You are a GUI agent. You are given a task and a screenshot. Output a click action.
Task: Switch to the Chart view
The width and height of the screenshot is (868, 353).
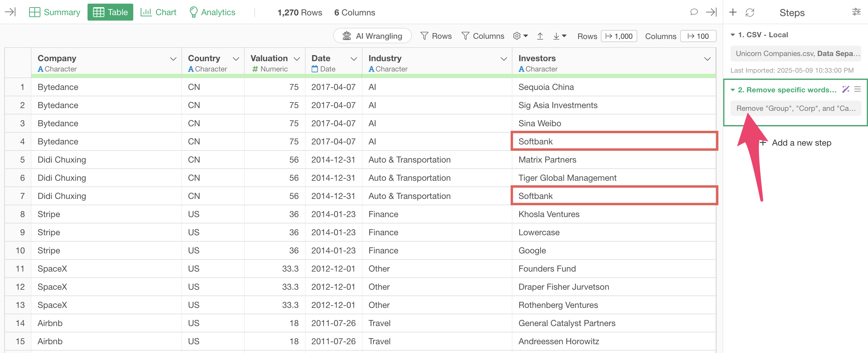pos(158,12)
